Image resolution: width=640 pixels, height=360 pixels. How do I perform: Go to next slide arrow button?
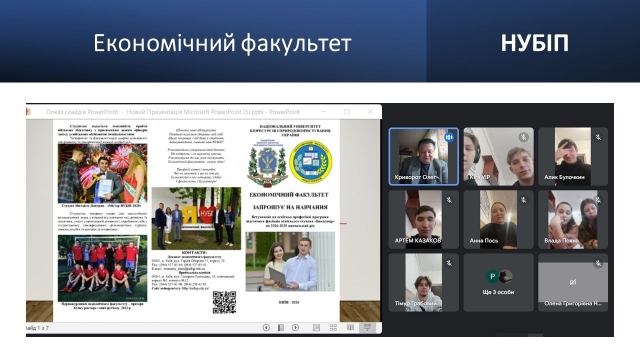(296, 328)
